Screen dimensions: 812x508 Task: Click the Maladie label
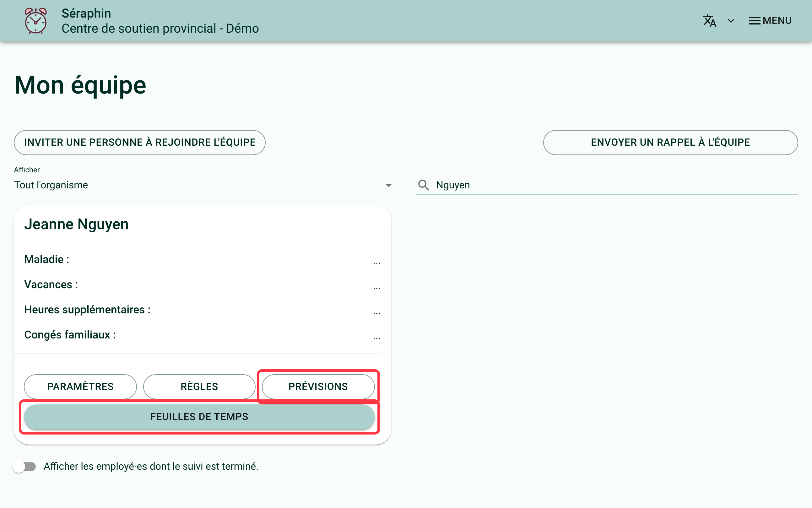click(x=47, y=259)
